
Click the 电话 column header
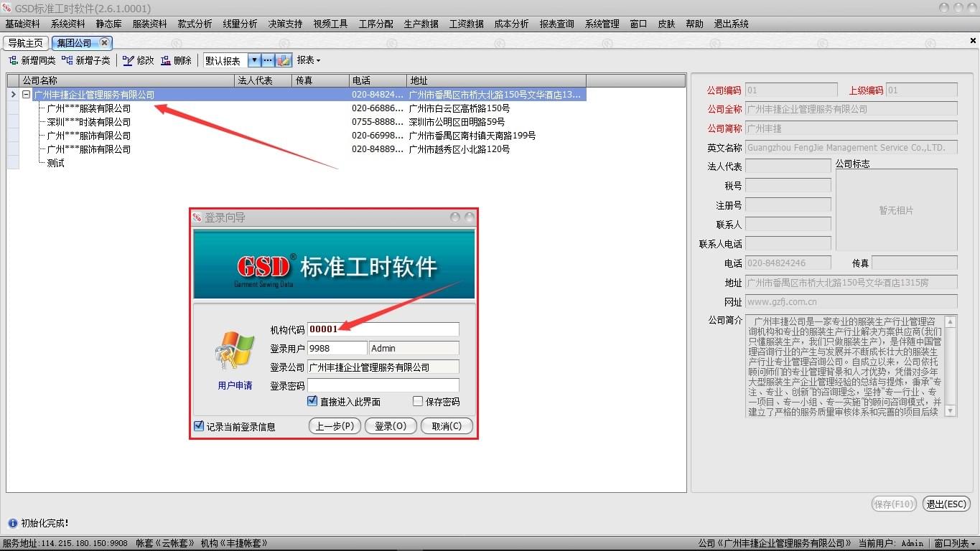coord(378,80)
